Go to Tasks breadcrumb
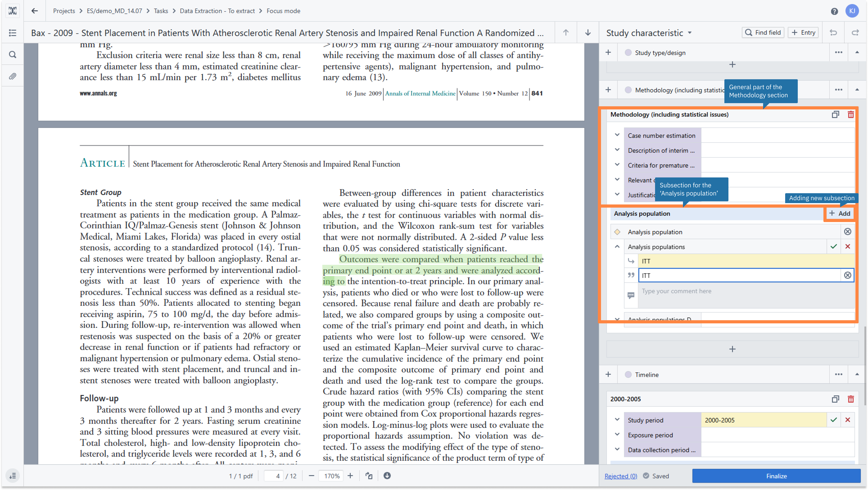 [x=161, y=11]
